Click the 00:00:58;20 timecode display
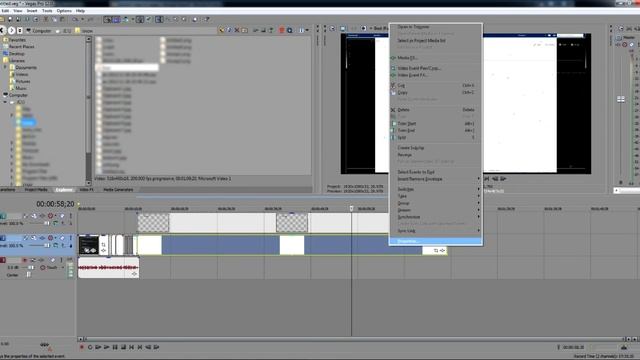Viewport: 640px width, 360px height. 56,204
